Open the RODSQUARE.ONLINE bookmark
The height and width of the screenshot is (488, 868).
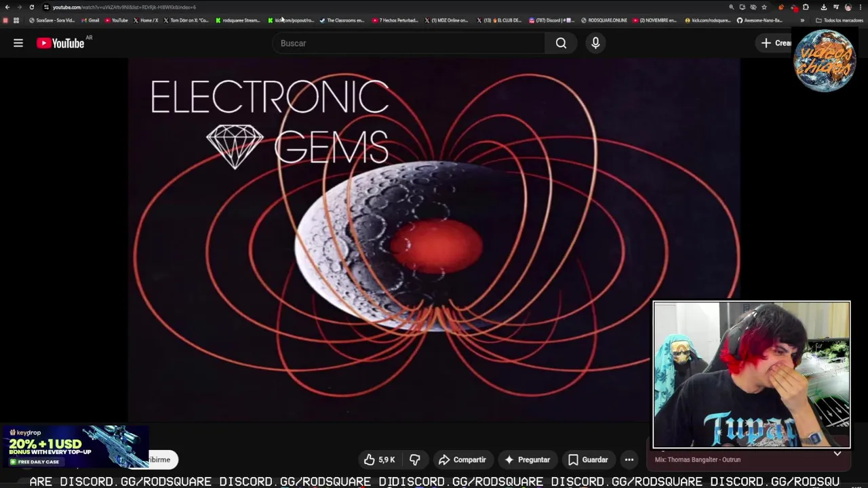click(604, 20)
